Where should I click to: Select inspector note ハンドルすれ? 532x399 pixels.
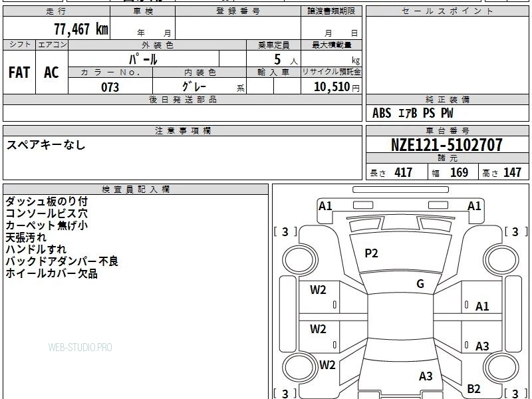point(36,249)
